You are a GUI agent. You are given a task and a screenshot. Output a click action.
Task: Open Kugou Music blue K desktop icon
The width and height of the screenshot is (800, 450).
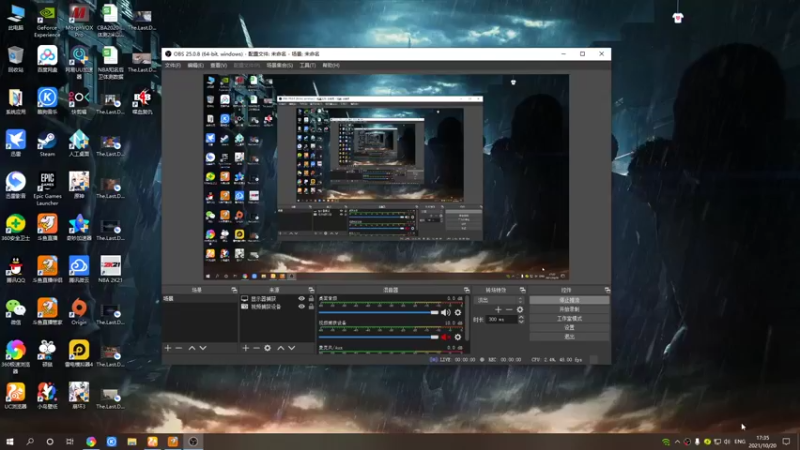tap(47, 101)
